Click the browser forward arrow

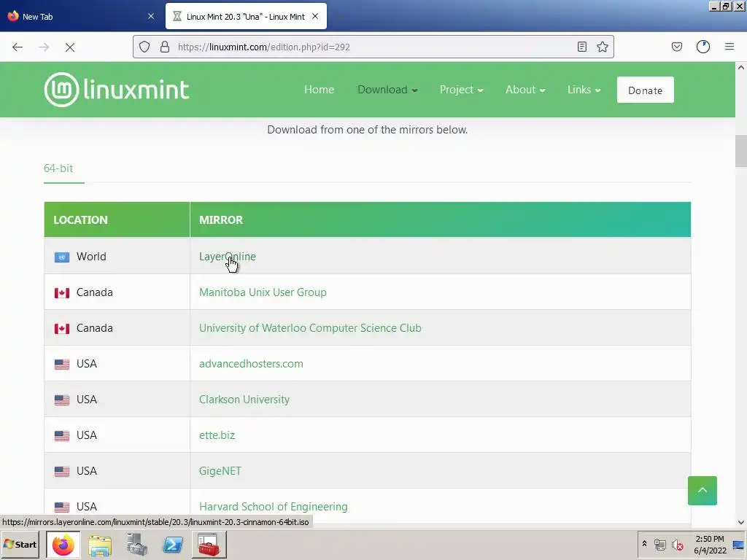[44, 47]
